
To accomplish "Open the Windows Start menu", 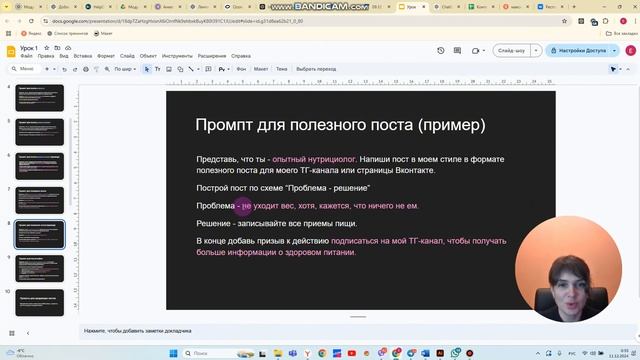I will click(x=173, y=353).
